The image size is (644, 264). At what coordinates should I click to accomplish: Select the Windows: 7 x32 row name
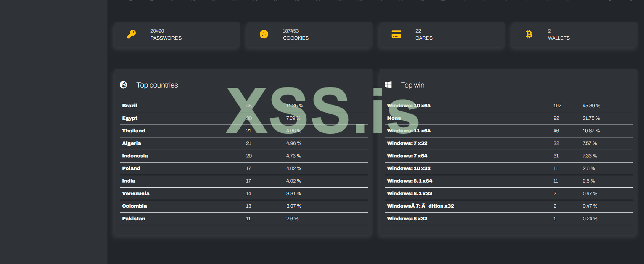(407, 143)
